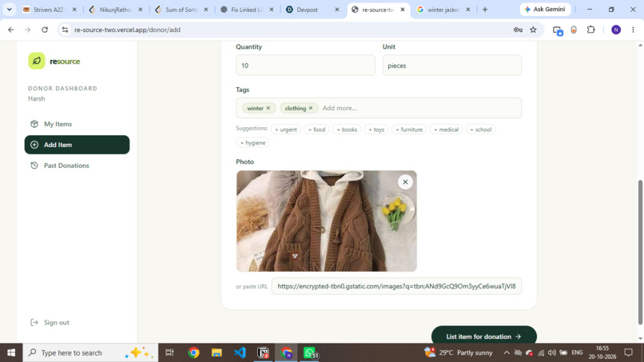
Task: View site information icon in address bar
Action: point(65,30)
